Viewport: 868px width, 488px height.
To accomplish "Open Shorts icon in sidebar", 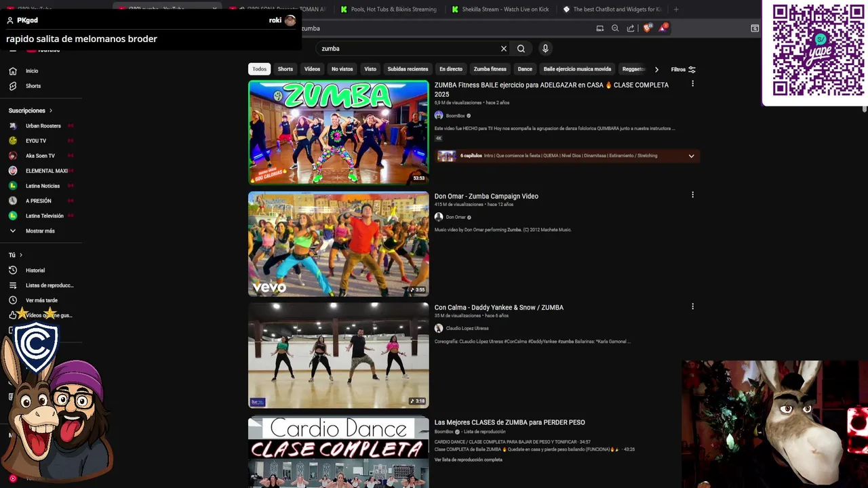I will click(x=12, y=86).
